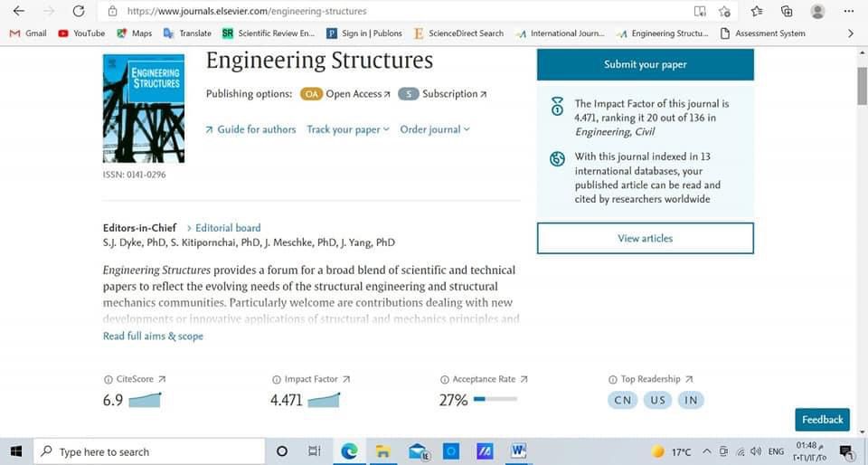Click the Submit your paper button

(645, 64)
